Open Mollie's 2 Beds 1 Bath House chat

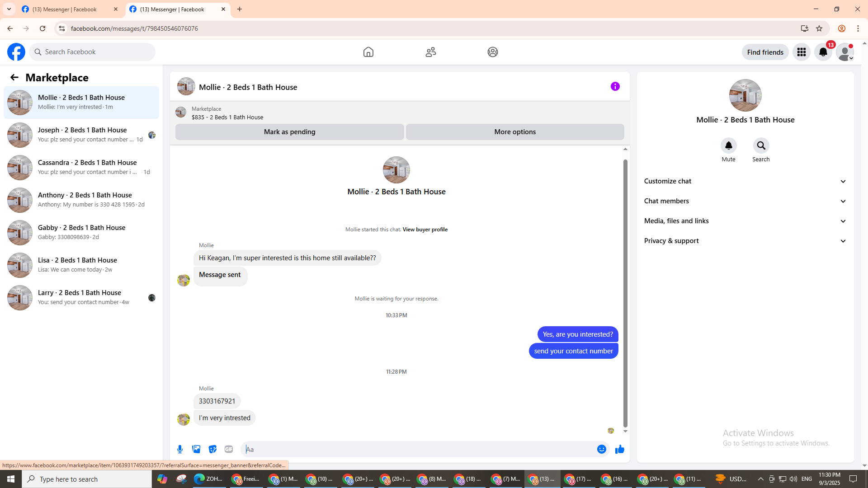(x=81, y=103)
